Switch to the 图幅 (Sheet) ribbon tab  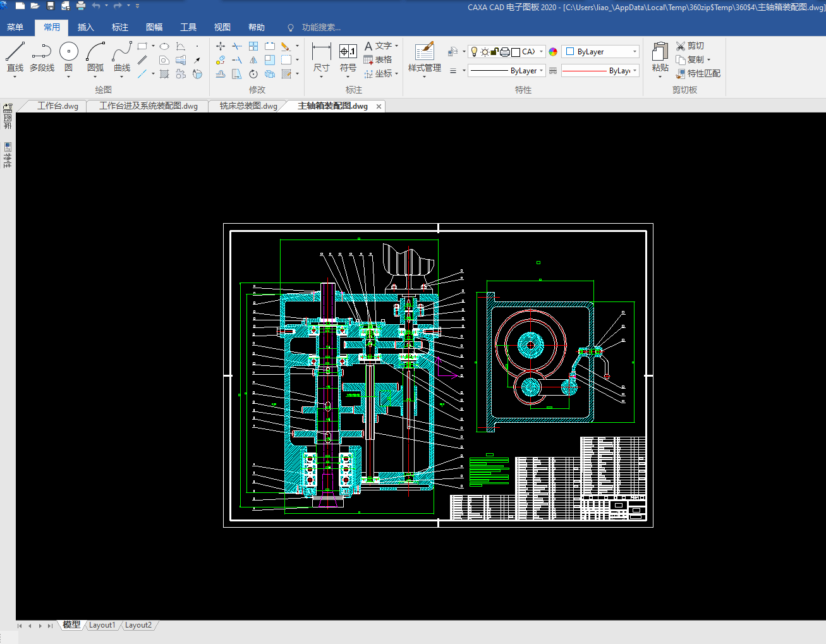point(154,27)
